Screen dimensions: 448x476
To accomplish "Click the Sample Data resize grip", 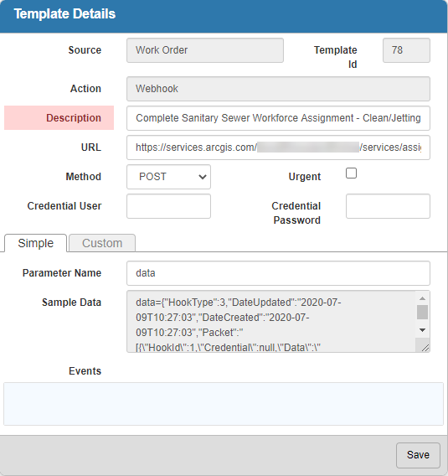I will [x=425, y=348].
